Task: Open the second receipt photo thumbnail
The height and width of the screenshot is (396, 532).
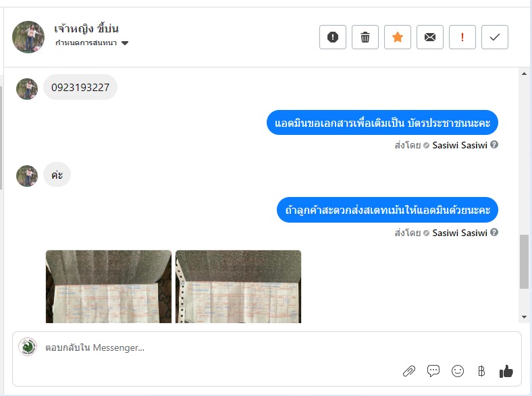Action: 238,287
